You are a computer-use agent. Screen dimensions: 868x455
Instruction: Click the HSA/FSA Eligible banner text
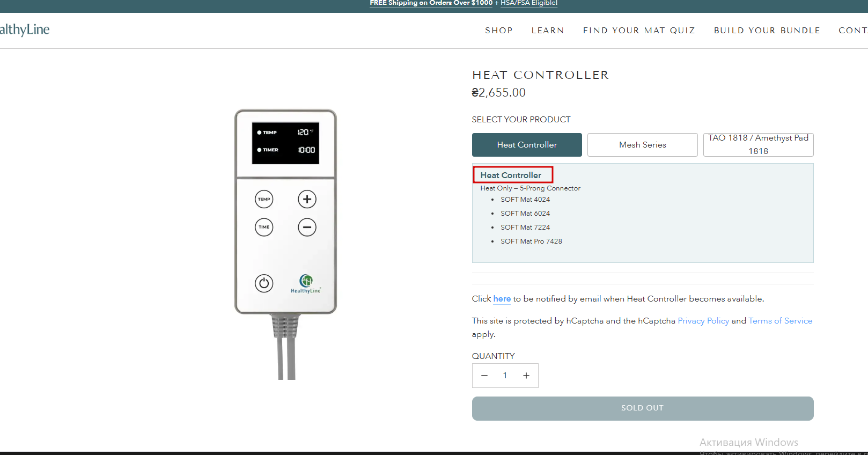[529, 3]
